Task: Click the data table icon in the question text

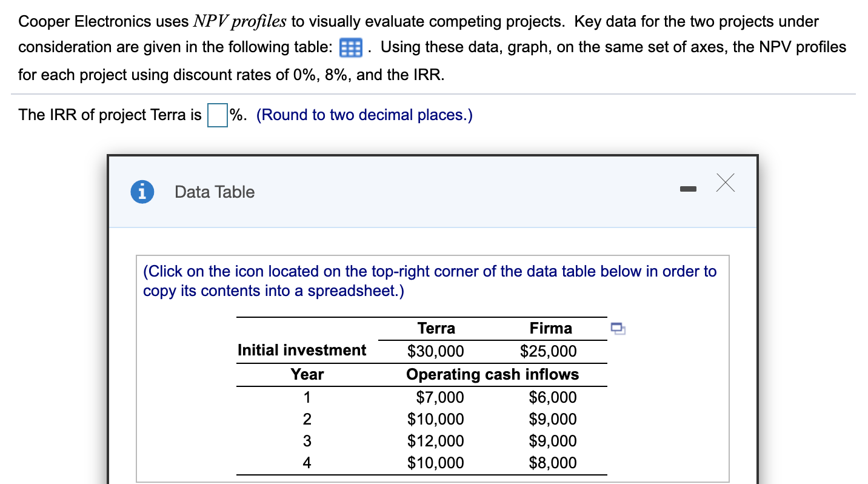Action: 350,47
